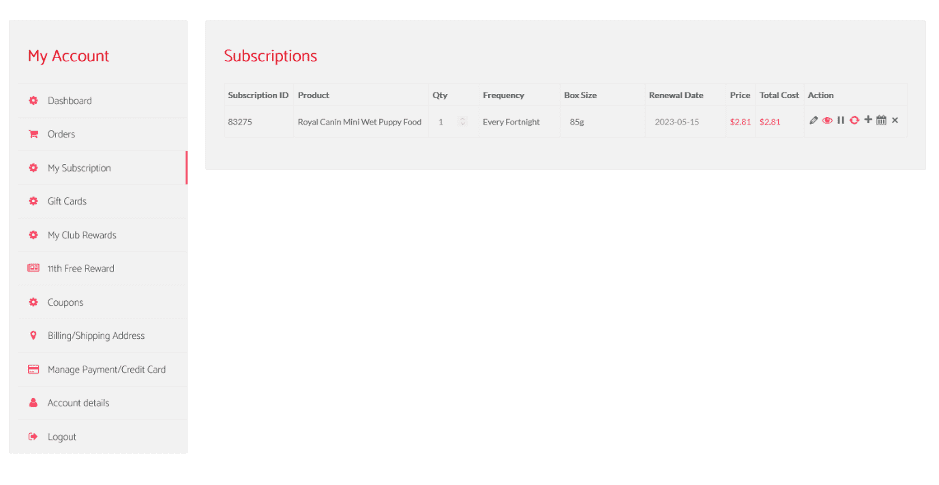Click the 11th Free Reward card icon

[33, 269]
